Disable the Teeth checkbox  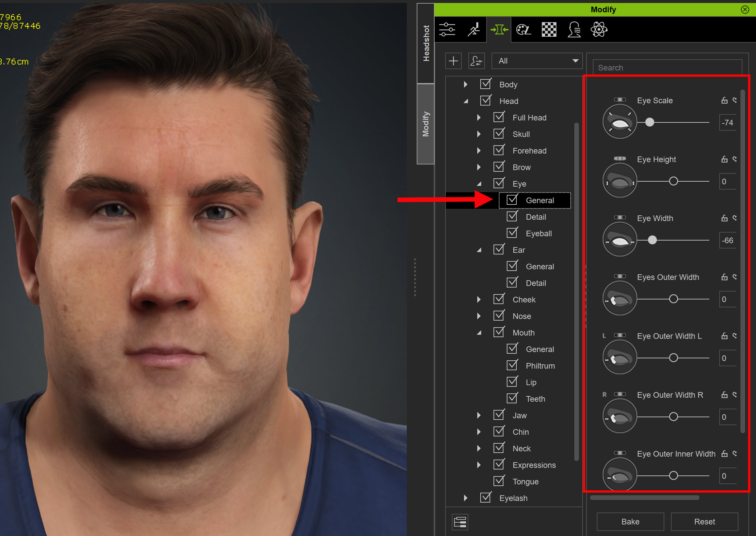[x=512, y=399]
